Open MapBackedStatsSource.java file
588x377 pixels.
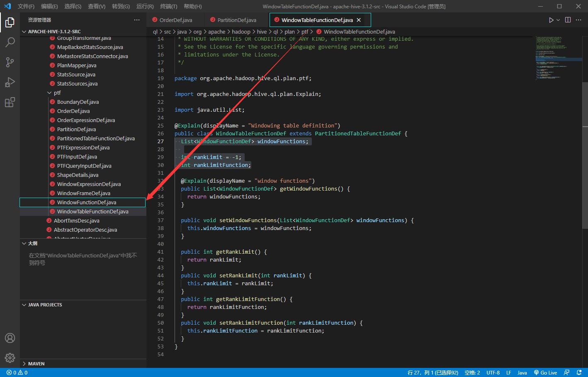83,47
